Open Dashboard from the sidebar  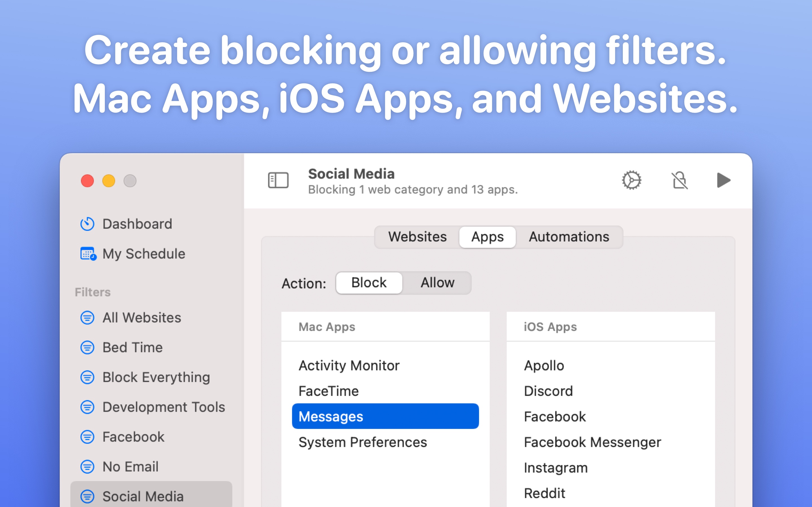137,224
